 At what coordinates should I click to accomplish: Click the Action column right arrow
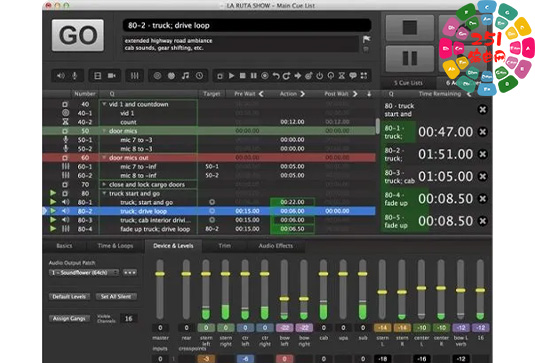tap(303, 94)
